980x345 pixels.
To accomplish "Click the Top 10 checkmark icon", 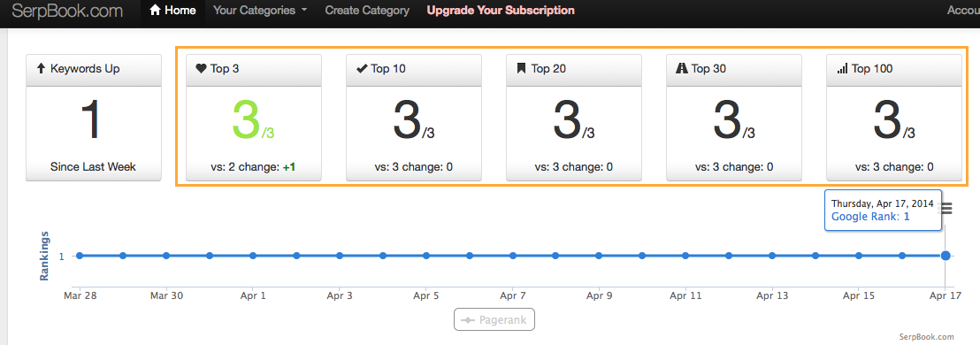I will [x=361, y=69].
